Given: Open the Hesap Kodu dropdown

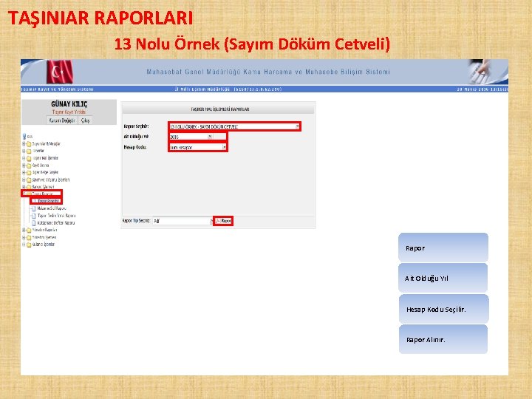Looking at the screenshot, I should pyautogui.click(x=198, y=147).
